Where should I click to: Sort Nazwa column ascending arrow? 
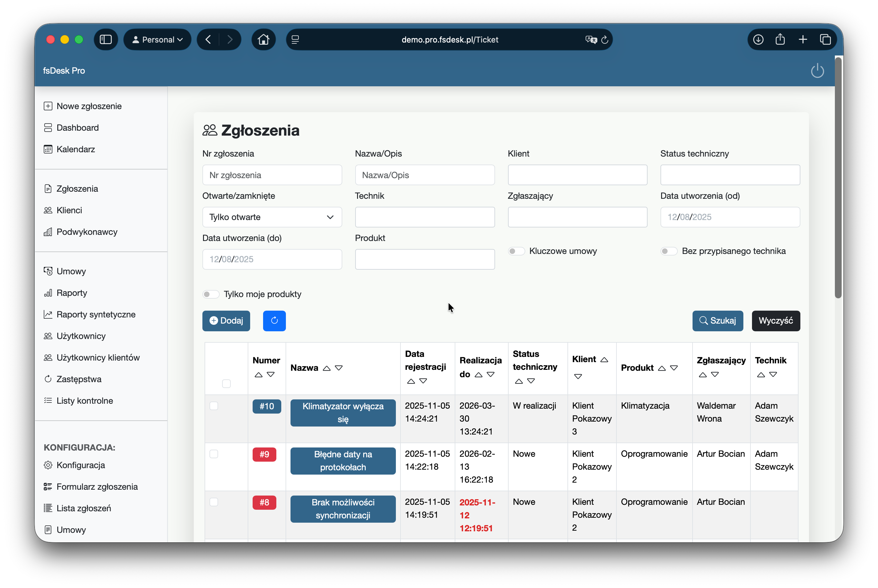coord(327,368)
